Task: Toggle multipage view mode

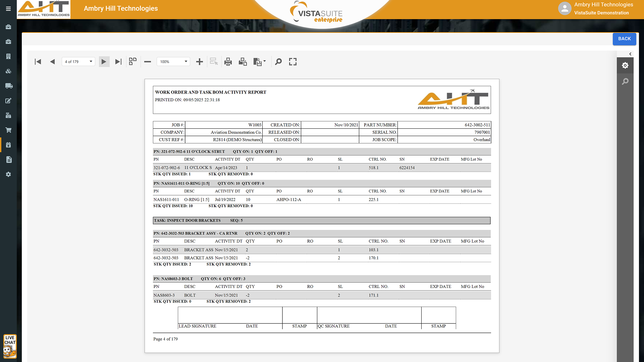Action: click(x=133, y=61)
